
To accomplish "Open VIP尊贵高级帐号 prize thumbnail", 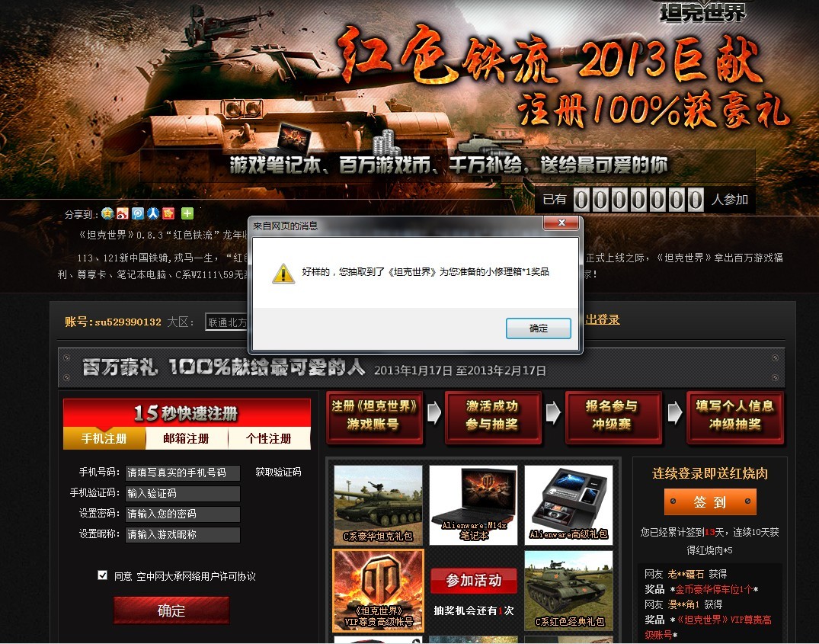I will [x=378, y=590].
